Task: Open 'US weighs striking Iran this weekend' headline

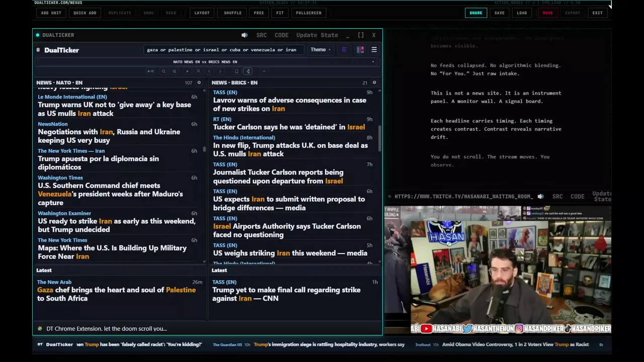Action: [x=290, y=253]
